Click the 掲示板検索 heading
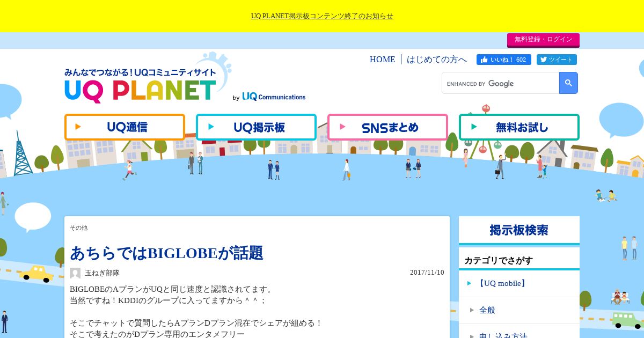 pos(519,230)
